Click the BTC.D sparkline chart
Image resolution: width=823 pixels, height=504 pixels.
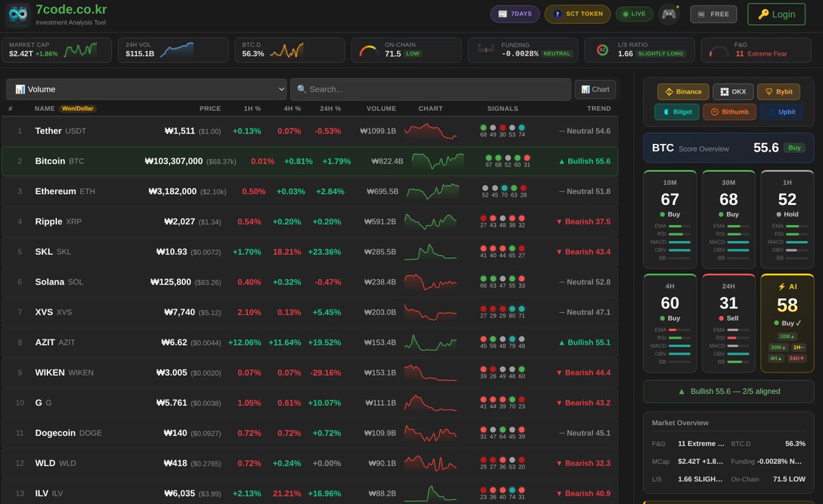pos(287,50)
